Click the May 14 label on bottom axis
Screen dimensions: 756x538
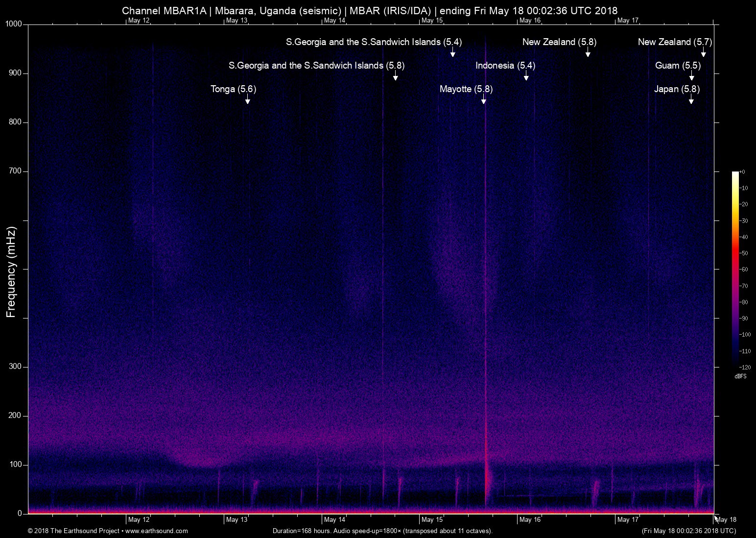point(334,520)
